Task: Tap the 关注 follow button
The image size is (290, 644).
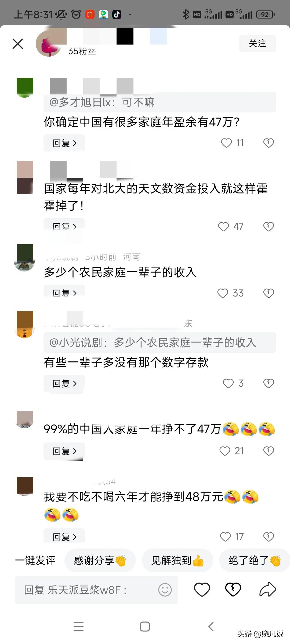Action: pos(257,43)
